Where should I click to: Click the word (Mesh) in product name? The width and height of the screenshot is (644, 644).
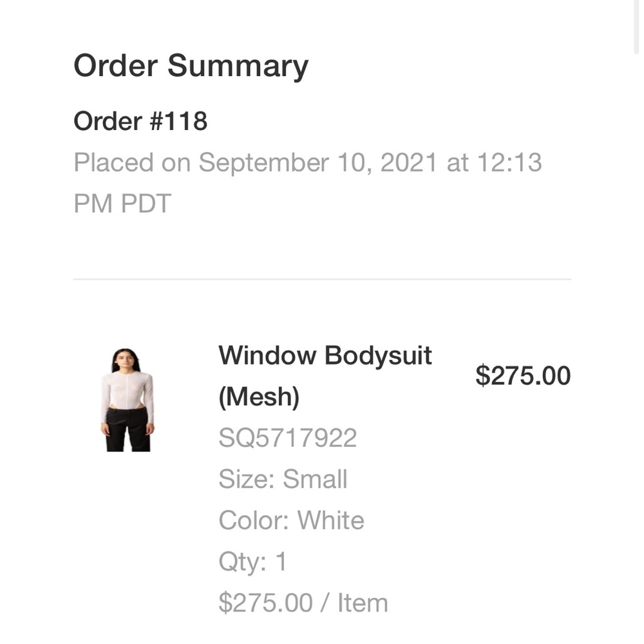(259, 397)
